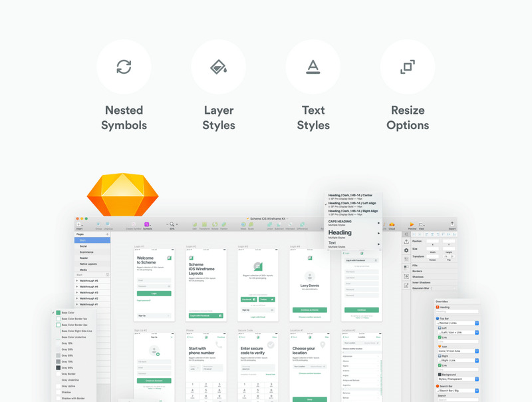Click the Rotate toolbar icon
Screen dimensions: 532x402
point(215,224)
